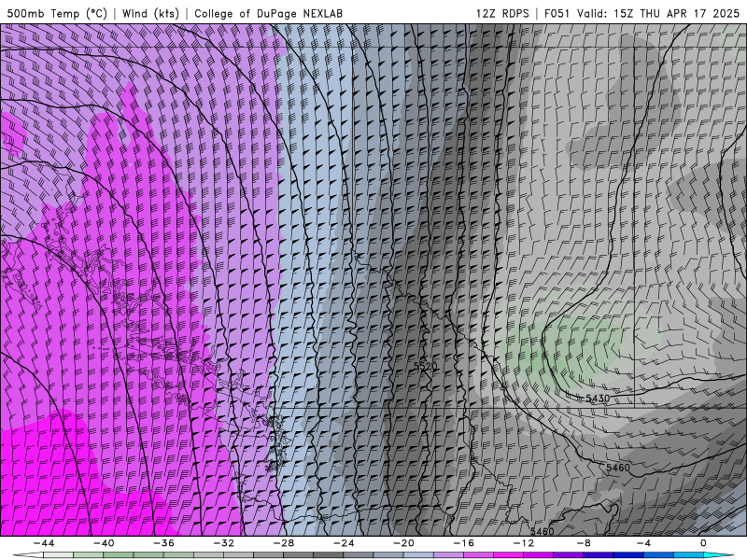This screenshot has height=560, width=747.
Task: Click the -12 color scale tick label
Action: (524, 543)
